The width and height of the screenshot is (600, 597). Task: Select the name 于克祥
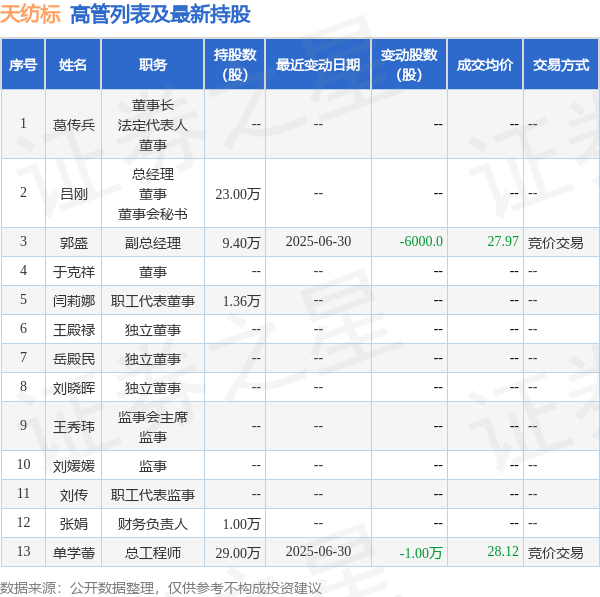(73, 272)
